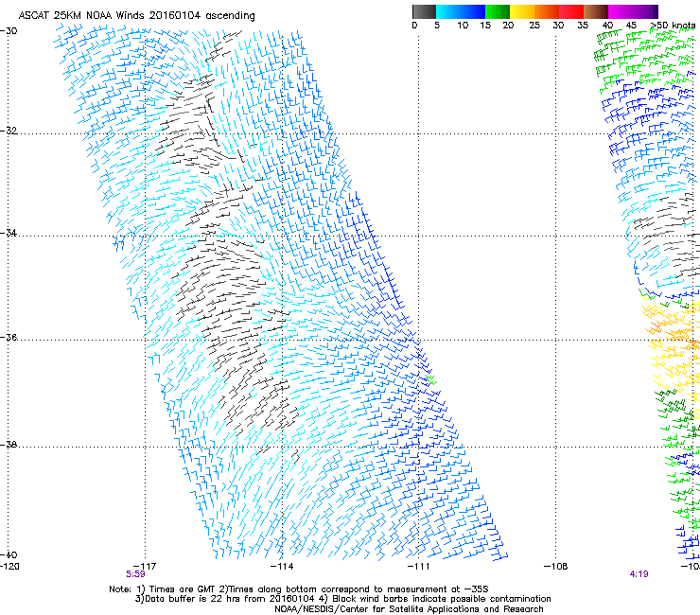The width and height of the screenshot is (700, 615).
Task: Click the '>50 knots' legend label
Action: [x=674, y=26]
